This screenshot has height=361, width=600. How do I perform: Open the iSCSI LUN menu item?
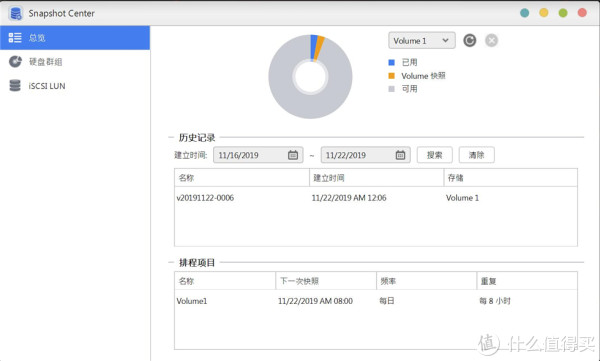point(75,86)
